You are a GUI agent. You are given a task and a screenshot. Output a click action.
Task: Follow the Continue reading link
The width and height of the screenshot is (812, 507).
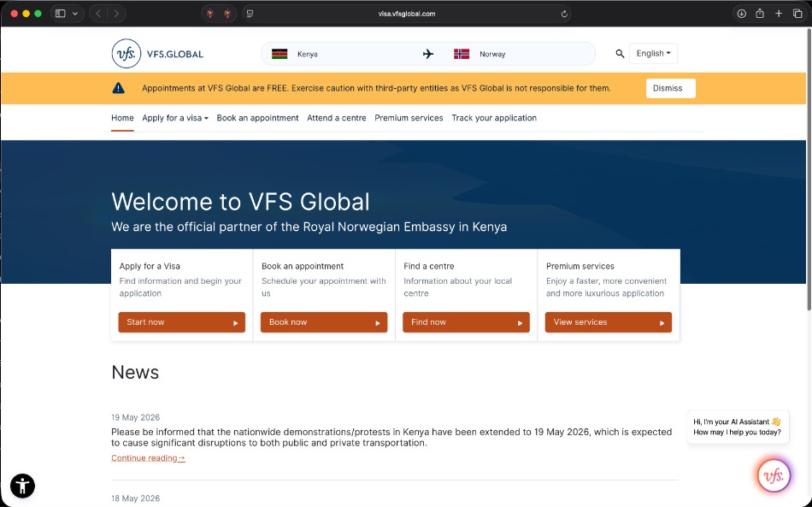(148, 457)
